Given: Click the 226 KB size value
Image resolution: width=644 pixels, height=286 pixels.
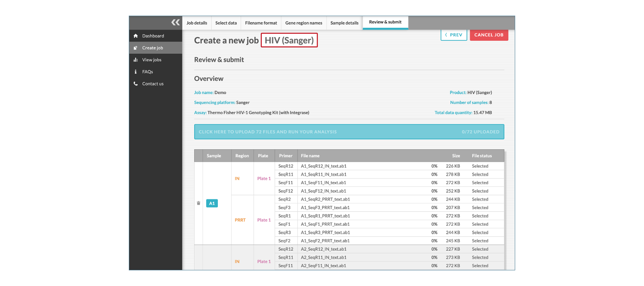Looking at the screenshot, I should (x=453, y=166).
